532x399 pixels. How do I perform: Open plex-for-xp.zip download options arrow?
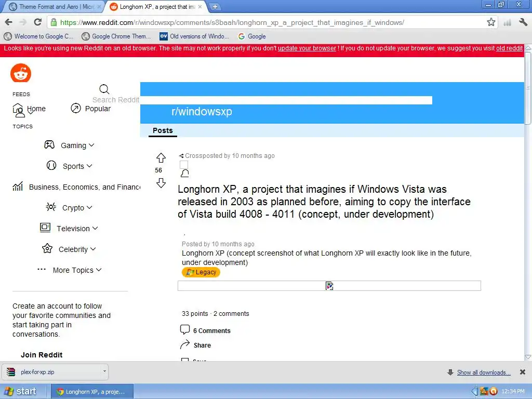pyautogui.click(x=104, y=371)
